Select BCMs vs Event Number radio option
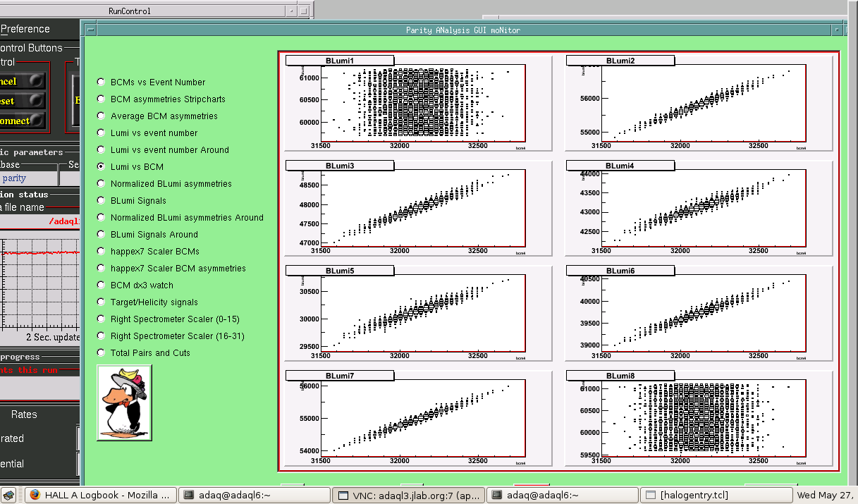The width and height of the screenshot is (858, 504). coord(101,82)
